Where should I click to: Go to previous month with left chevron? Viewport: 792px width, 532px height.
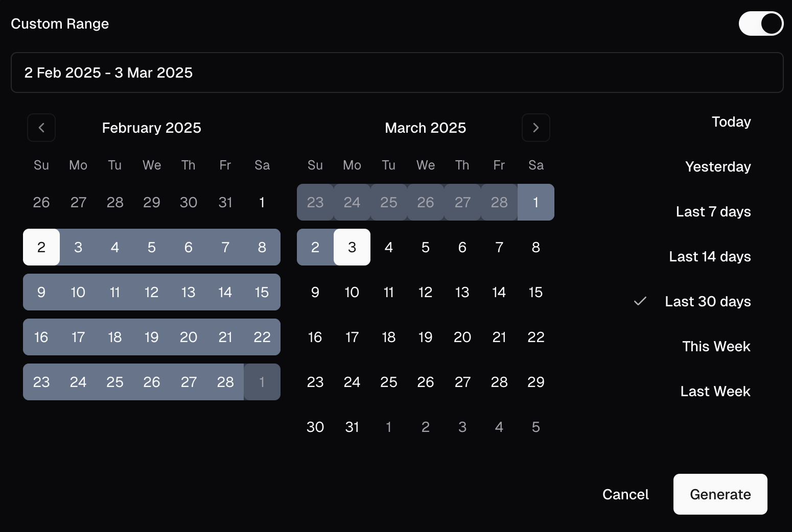41,128
